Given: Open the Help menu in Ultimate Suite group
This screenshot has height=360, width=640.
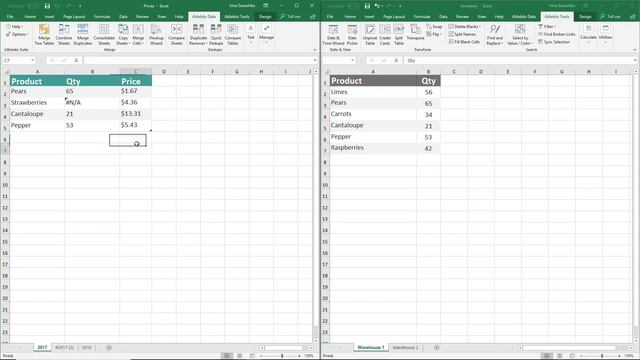Looking at the screenshot, I should [15, 27].
